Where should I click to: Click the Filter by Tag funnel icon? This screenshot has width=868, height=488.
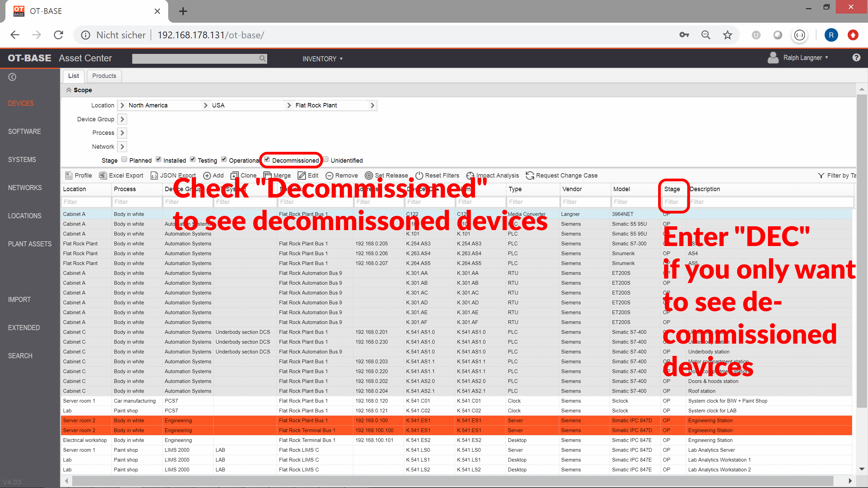click(821, 175)
